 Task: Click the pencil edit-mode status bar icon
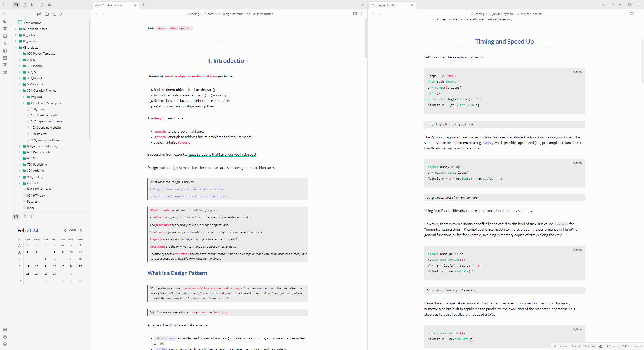pos(600,346)
